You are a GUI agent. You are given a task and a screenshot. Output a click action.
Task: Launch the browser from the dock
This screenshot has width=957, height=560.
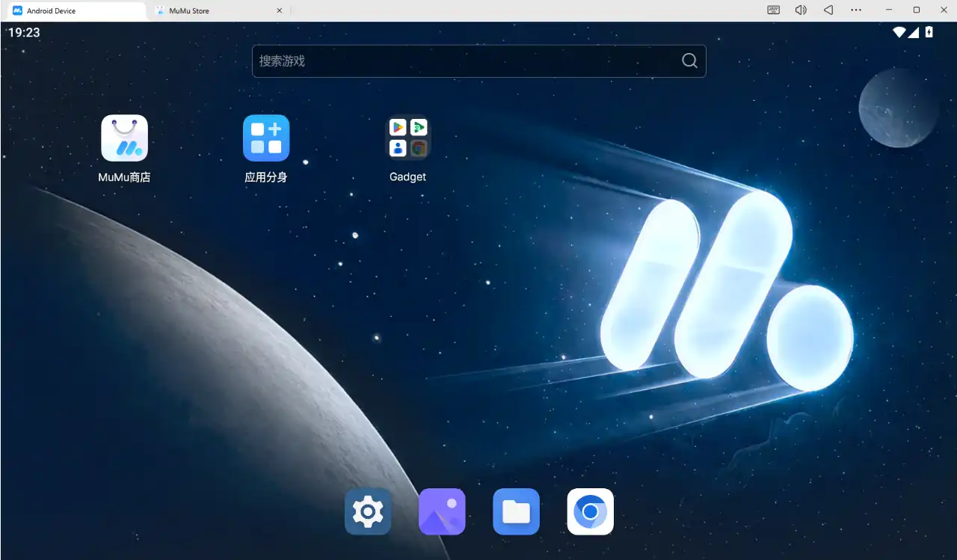[x=591, y=511]
